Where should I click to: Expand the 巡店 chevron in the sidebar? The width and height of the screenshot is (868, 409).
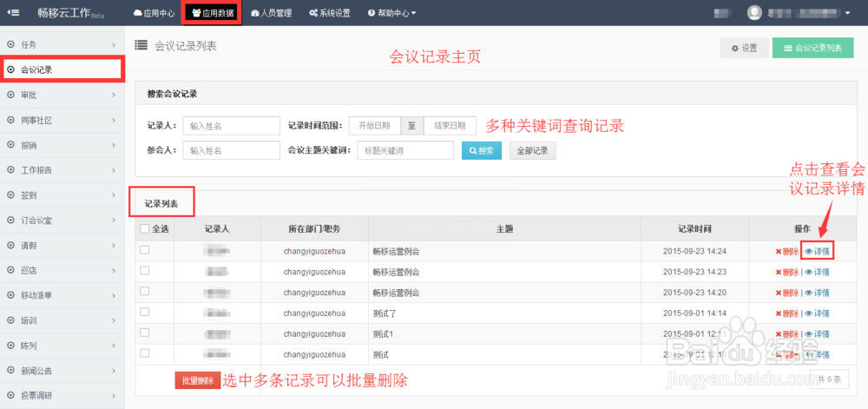114,271
